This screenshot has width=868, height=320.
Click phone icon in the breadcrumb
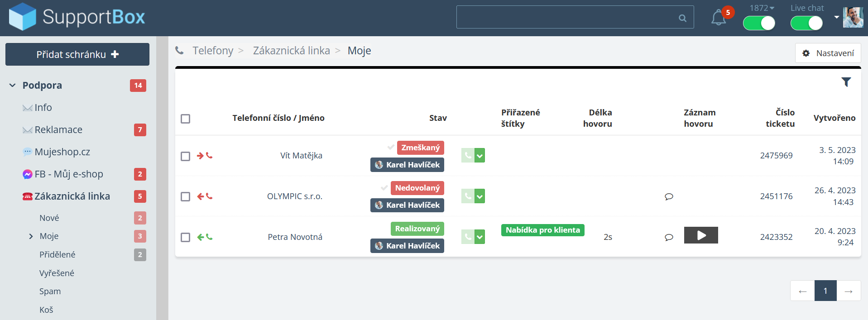[x=180, y=51]
